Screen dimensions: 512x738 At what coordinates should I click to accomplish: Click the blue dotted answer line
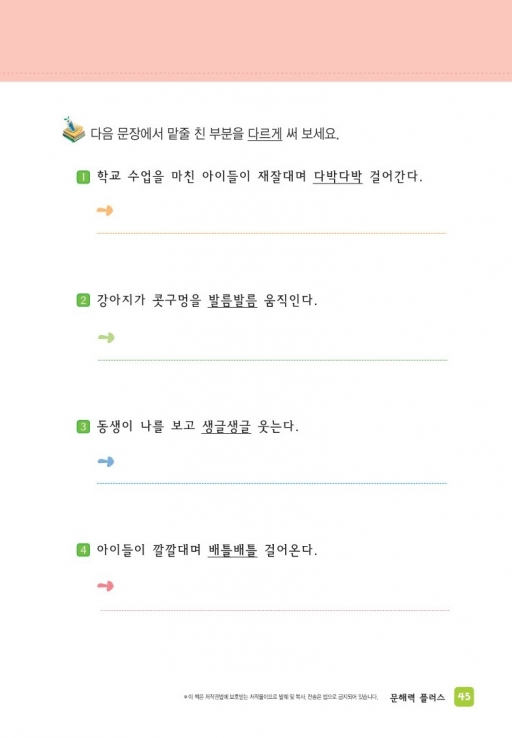[272, 483]
